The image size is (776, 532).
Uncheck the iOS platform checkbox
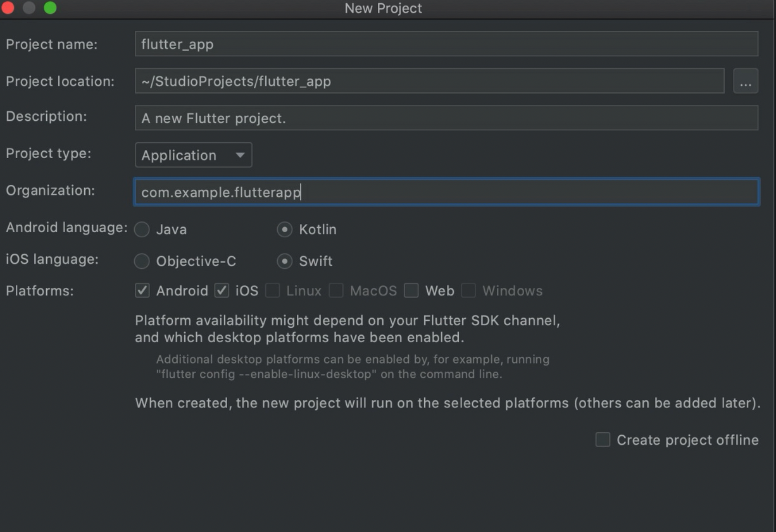point(222,291)
